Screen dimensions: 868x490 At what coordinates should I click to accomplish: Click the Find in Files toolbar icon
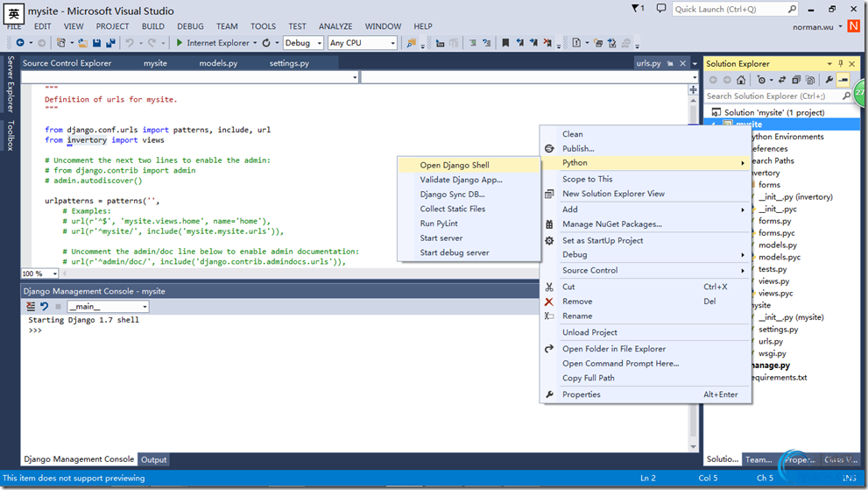point(411,43)
